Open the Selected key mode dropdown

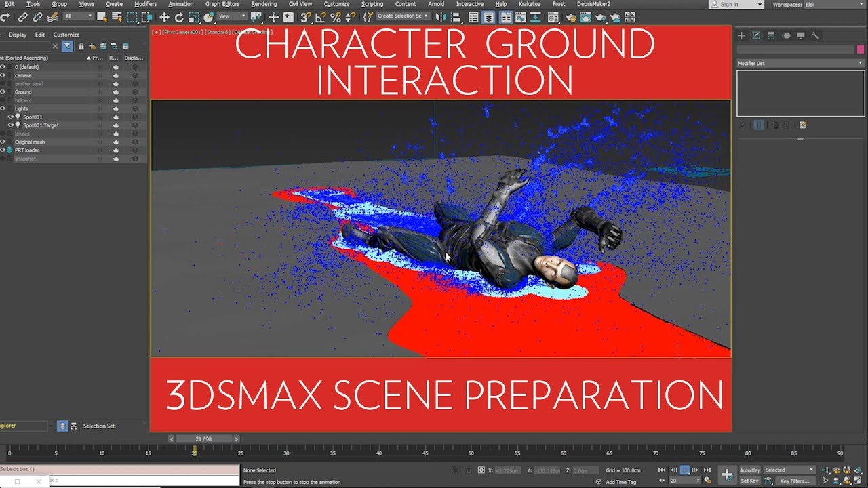click(790, 470)
